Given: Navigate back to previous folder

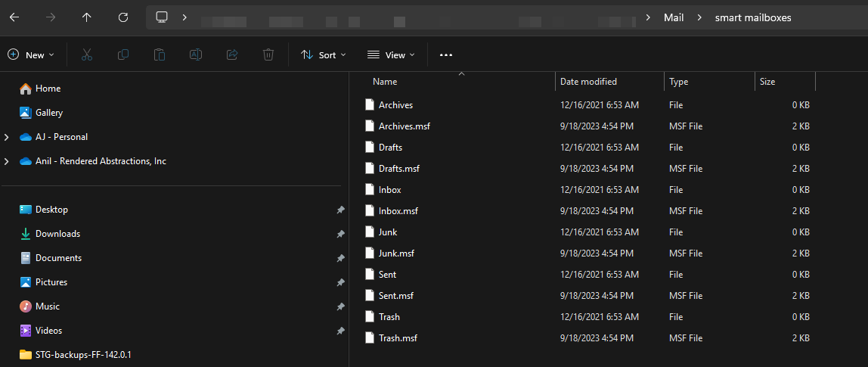Looking at the screenshot, I should pos(14,17).
